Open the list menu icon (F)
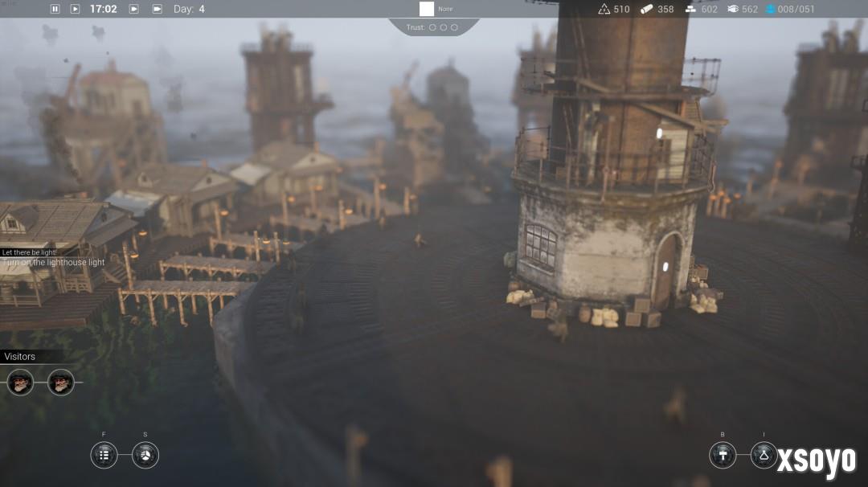This screenshot has width=868, height=487. (x=104, y=455)
